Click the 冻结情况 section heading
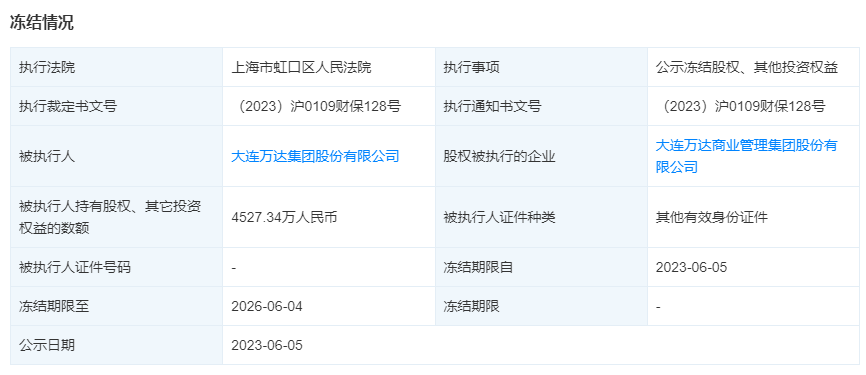866x375 pixels. (x=41, y=23)
